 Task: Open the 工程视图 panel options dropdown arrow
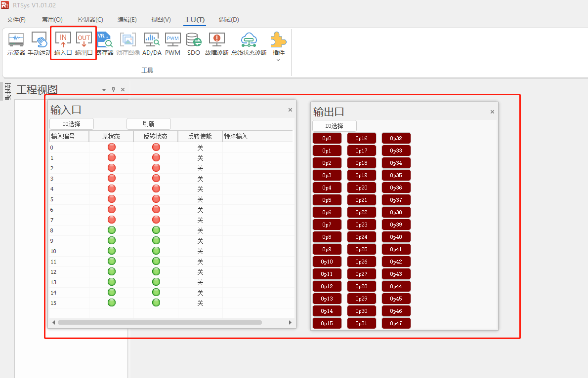104,90
